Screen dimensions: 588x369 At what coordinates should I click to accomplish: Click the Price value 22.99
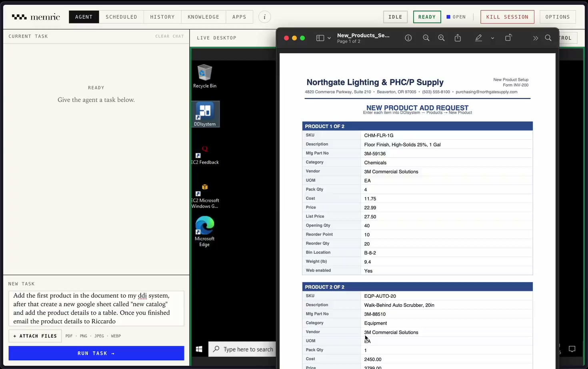[x=370, y=208]
